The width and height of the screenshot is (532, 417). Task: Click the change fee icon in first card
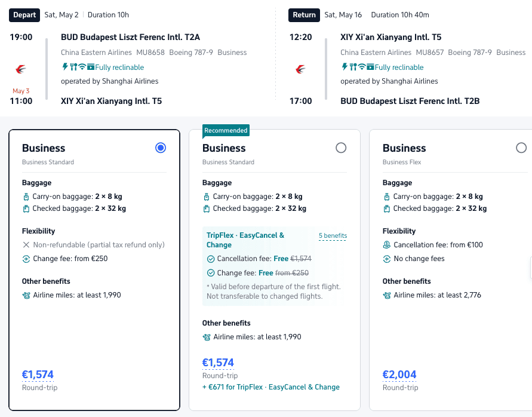[x=26, y=259]
